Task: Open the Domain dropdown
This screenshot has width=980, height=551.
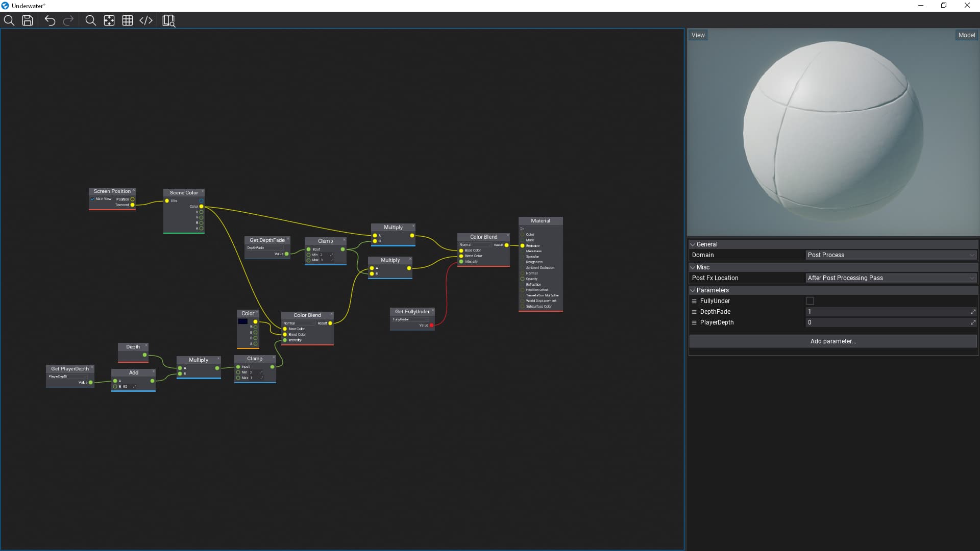Action: tap(891, 255)
